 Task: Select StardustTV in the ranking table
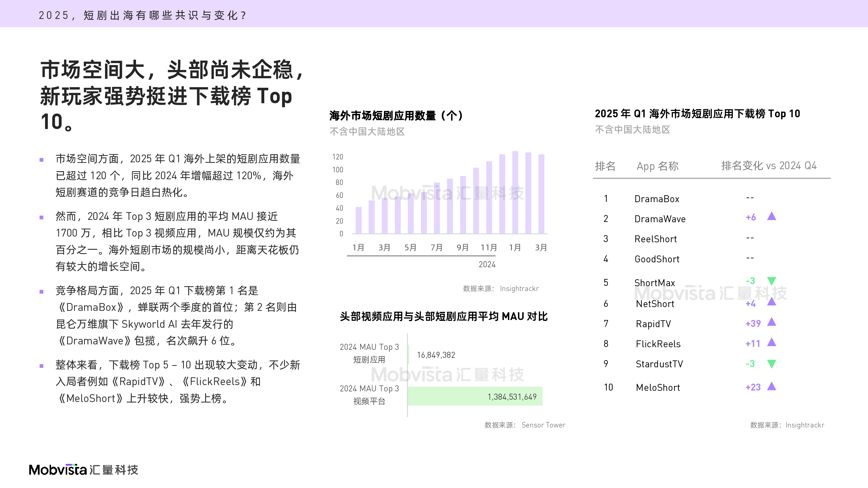pos(659,364)
